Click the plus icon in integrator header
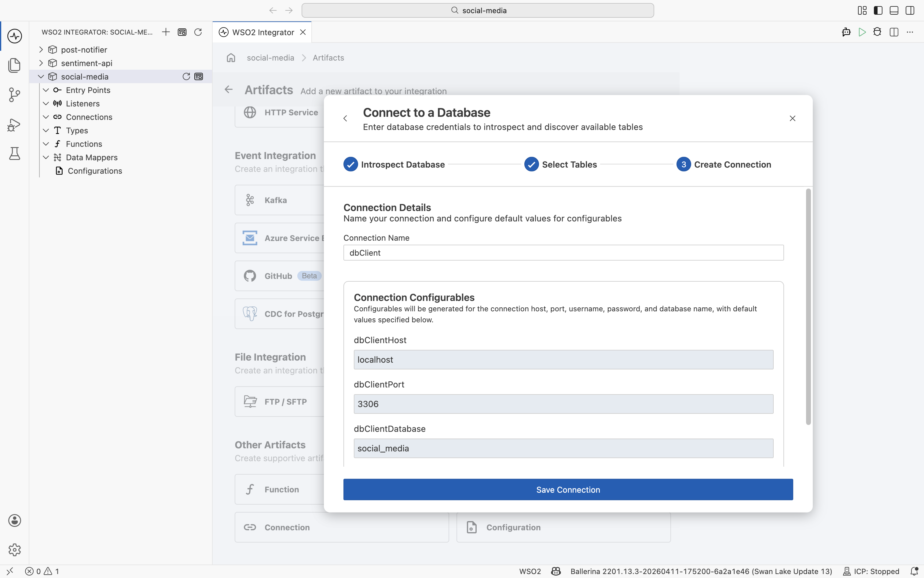924x578 pixels. (166, 32)
